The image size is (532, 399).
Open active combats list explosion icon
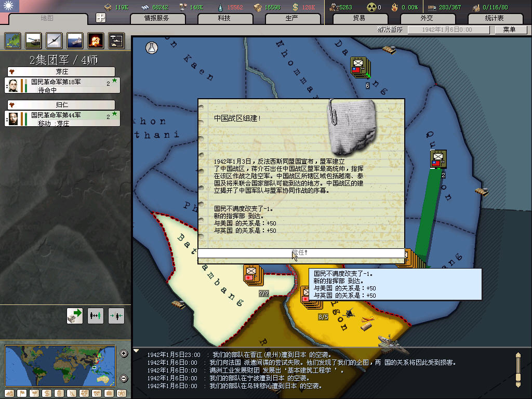[x=96, y=41]
